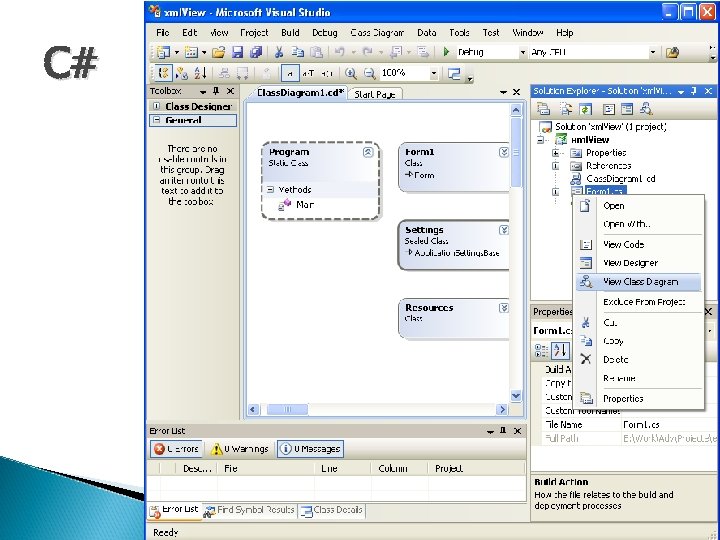Save the current file via toolbar
This screenshot has width=720, height=540.
tap(237, 52)
